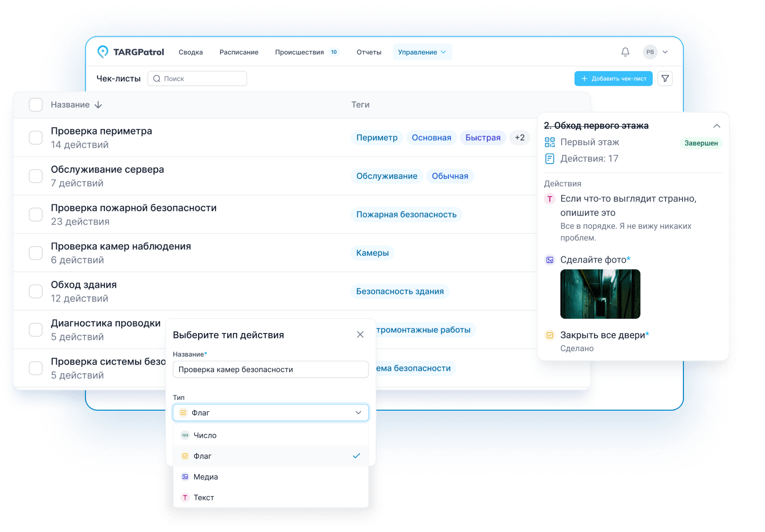
Task: Click the Обход здания title
Action: pyautogui.click(x=84, y=285)
